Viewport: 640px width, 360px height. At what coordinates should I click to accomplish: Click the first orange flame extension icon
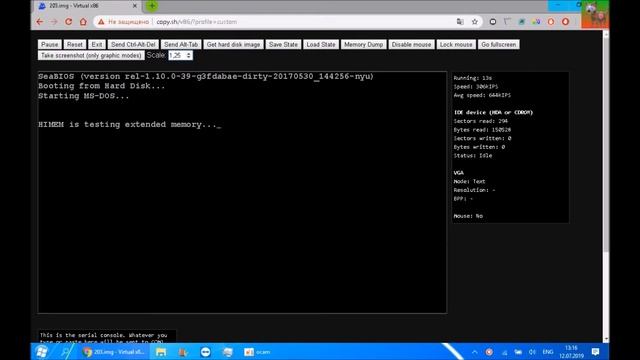coord(551,22)
